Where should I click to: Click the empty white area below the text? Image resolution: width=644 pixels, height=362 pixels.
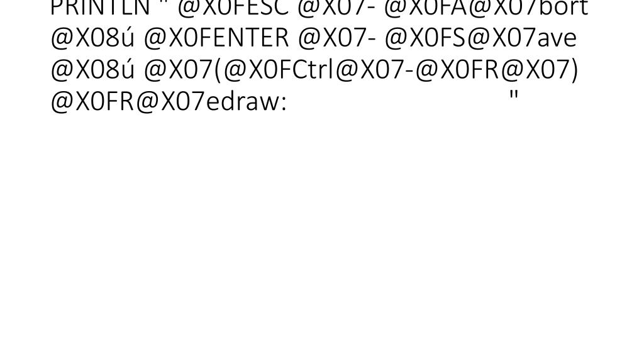click(x=322, y=238)
